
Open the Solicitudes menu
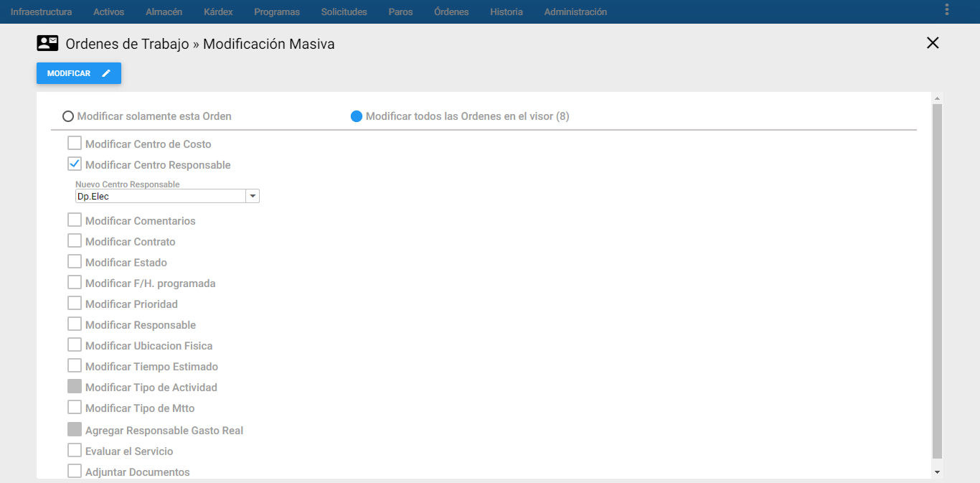(x=344, y=12)
